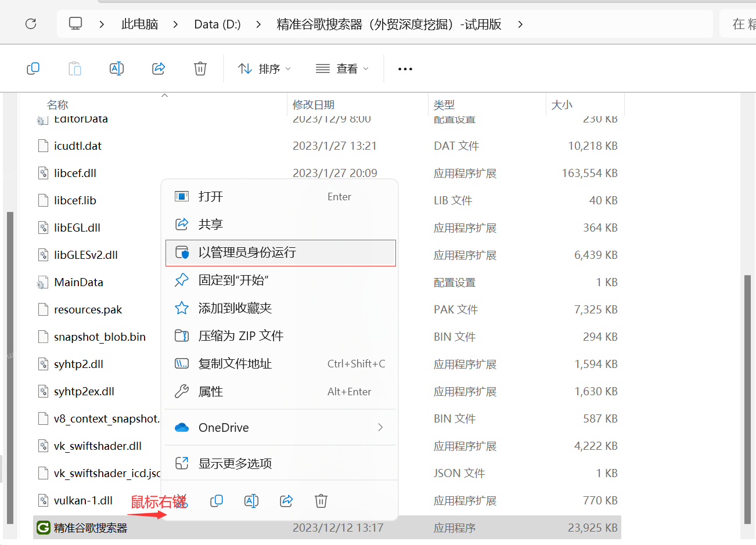Expand chevron after 精准谷歌搜索器 folder in breadcrumb
Viewport: 756px width, 545px height.
[520, 24]
